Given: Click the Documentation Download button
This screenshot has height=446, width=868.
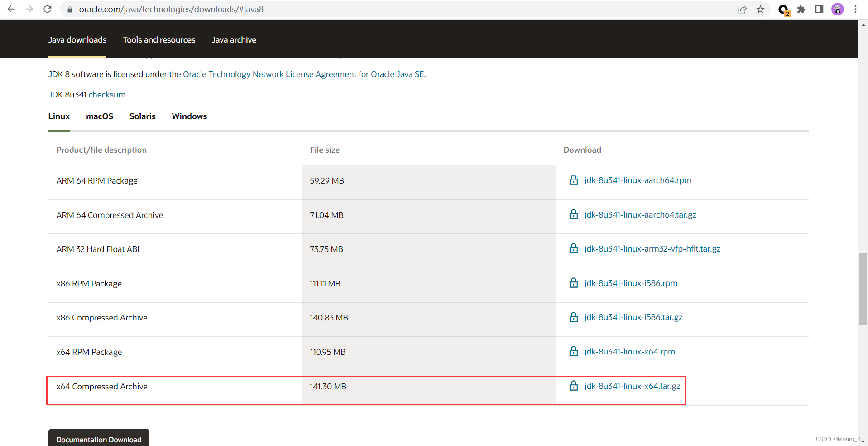Looking at the screenshot, I should point(99,438).
